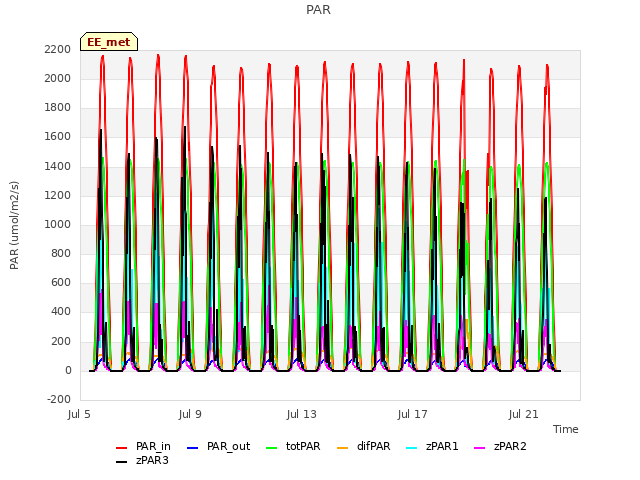Click the magenta zPAR2 legend swatch
The height and width of the screenshot is (480, 640).
(480, 448)
